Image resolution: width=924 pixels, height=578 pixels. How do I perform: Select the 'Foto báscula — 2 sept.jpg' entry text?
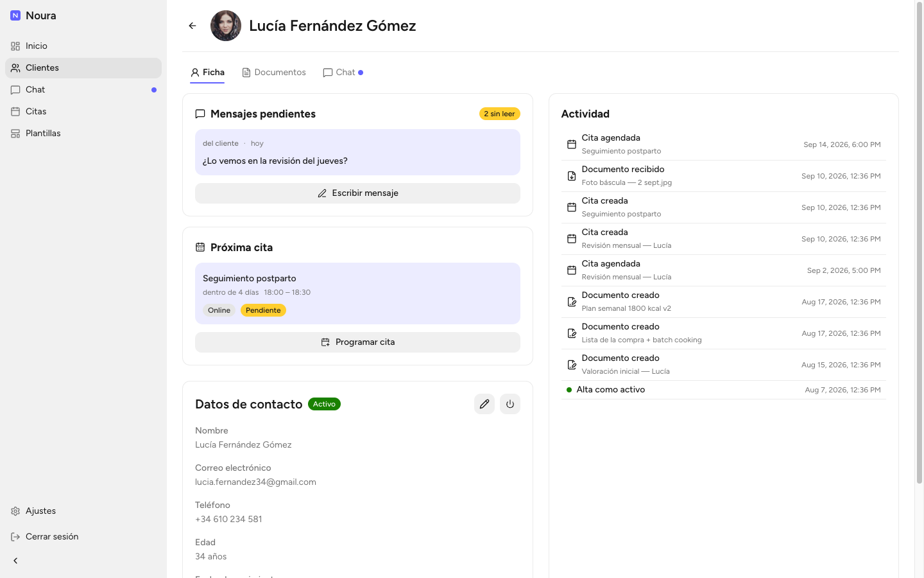(627, 182)
